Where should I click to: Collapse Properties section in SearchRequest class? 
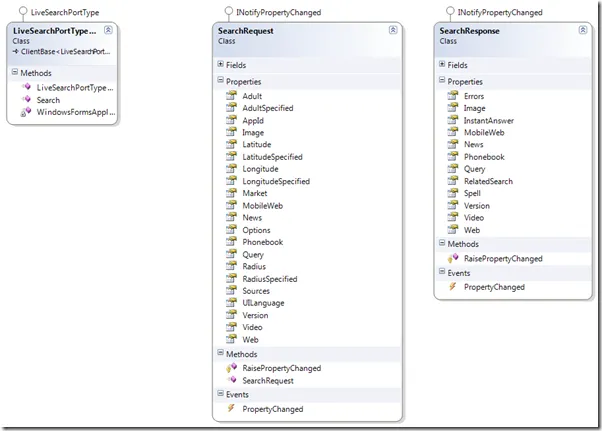click(220, 80)
